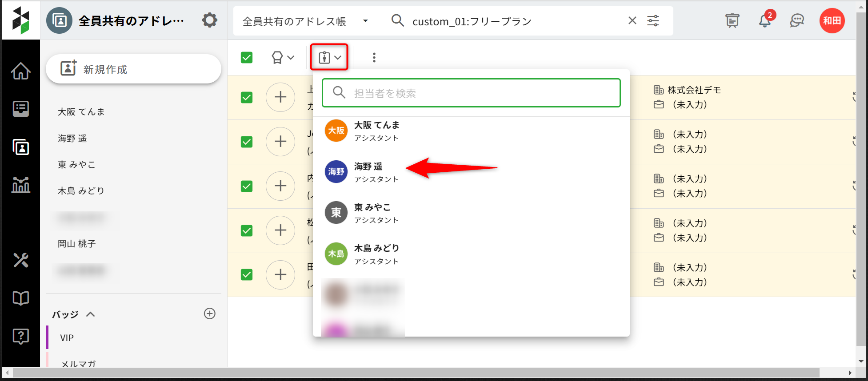This screenshot has width=868, height=381.
Task: Open the badge assignment dropdown
Action: [283, 58]
